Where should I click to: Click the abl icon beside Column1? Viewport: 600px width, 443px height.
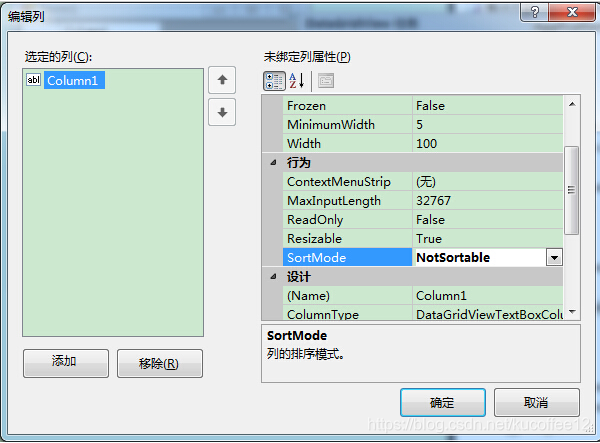tap(33, 80)
